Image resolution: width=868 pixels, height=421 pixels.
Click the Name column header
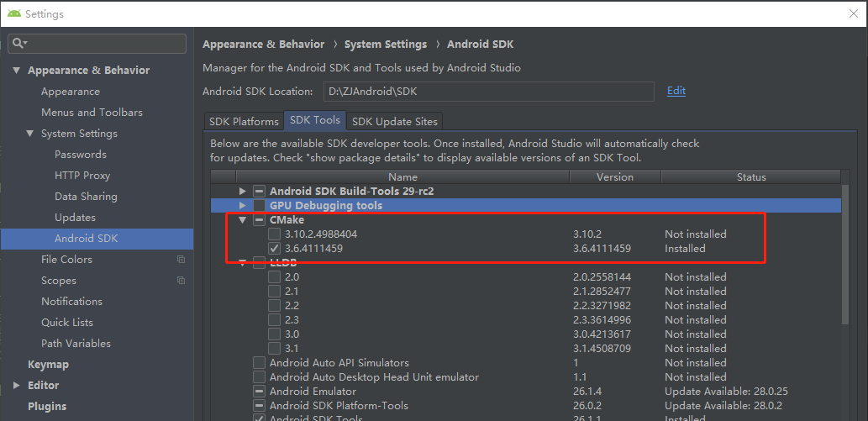tap(402, 176)
